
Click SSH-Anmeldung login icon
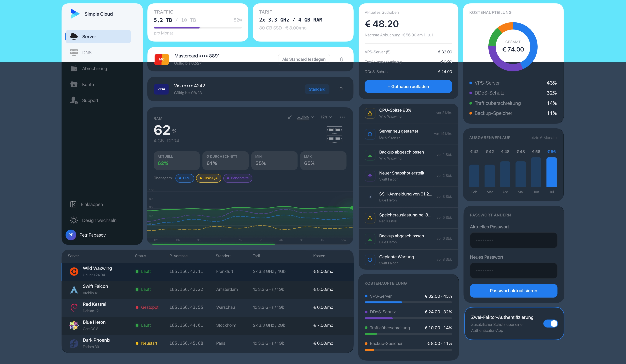[x=370, y=197]
